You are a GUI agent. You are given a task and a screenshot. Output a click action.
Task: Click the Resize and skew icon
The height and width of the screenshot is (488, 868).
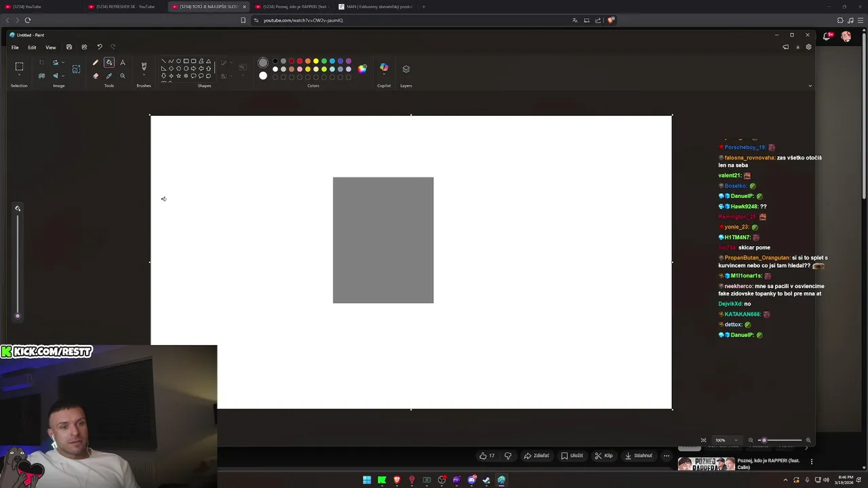pyautogui.click(x=76, y=69)
